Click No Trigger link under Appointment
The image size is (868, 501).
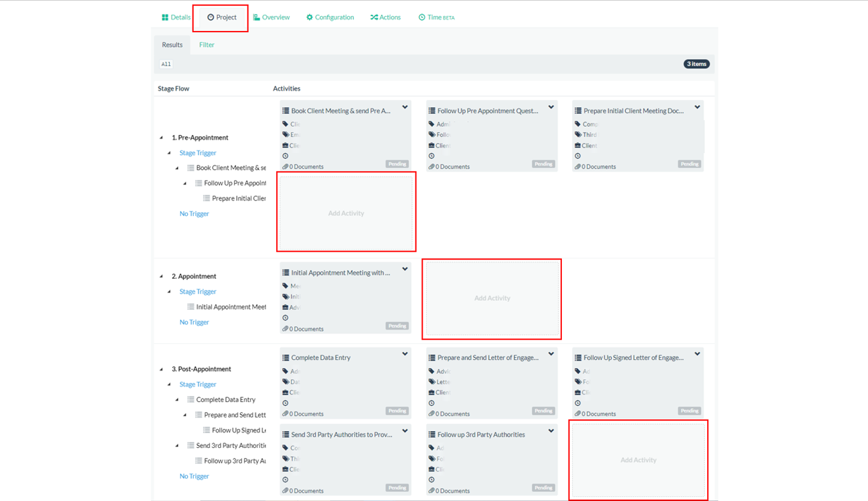pos(194,322)
